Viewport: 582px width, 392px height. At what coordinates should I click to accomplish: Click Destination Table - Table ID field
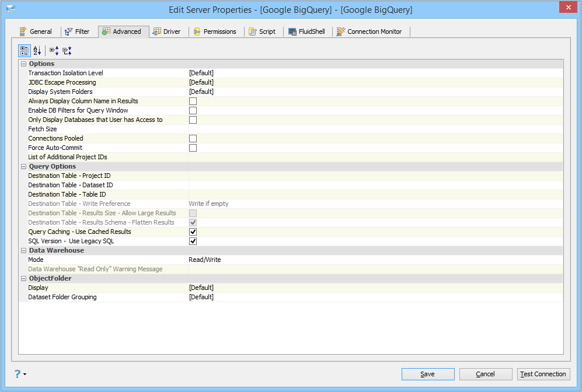click(x=375, y=194)
